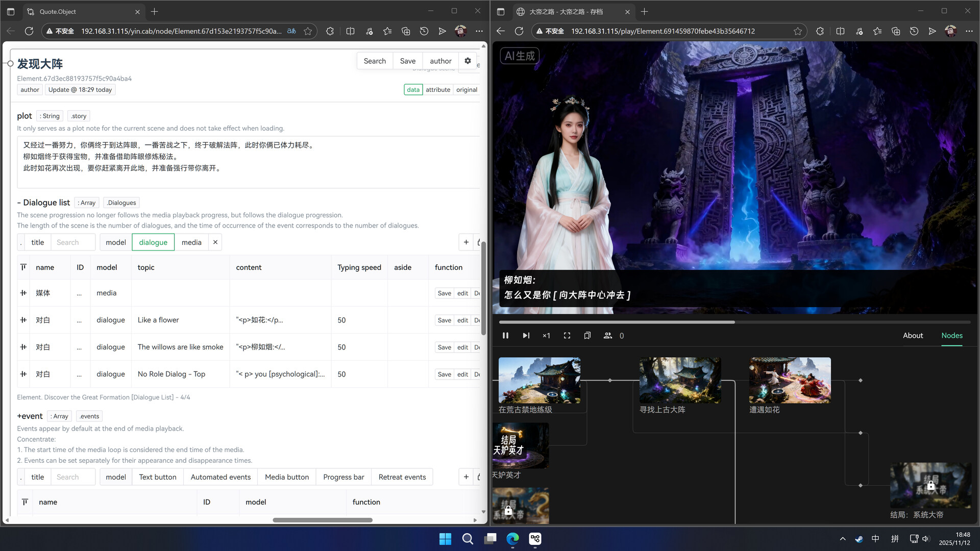980x551 pixels.
Task: Remove filters with the × chip
Action: [x=215, y=242]
